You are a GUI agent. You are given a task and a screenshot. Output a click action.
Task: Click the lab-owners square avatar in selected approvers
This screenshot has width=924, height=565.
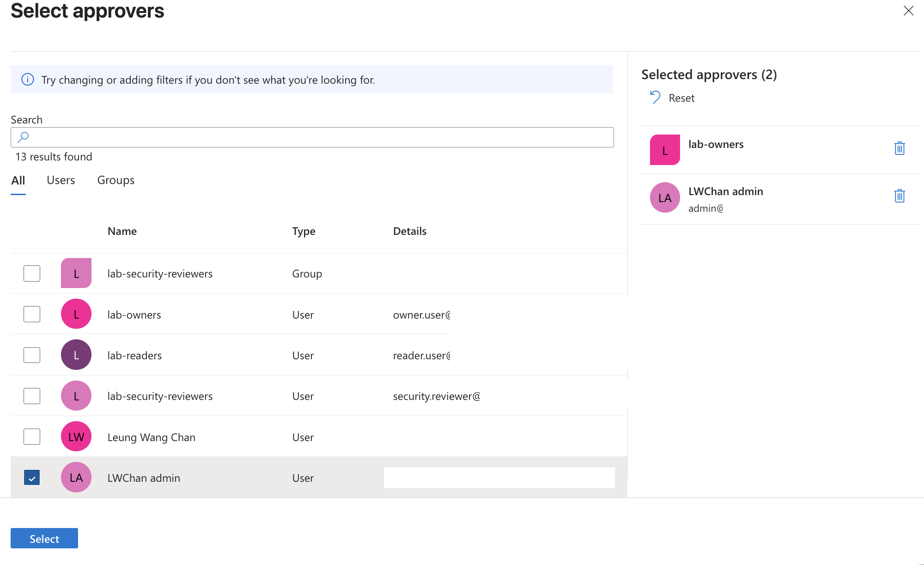click(665, 150)
